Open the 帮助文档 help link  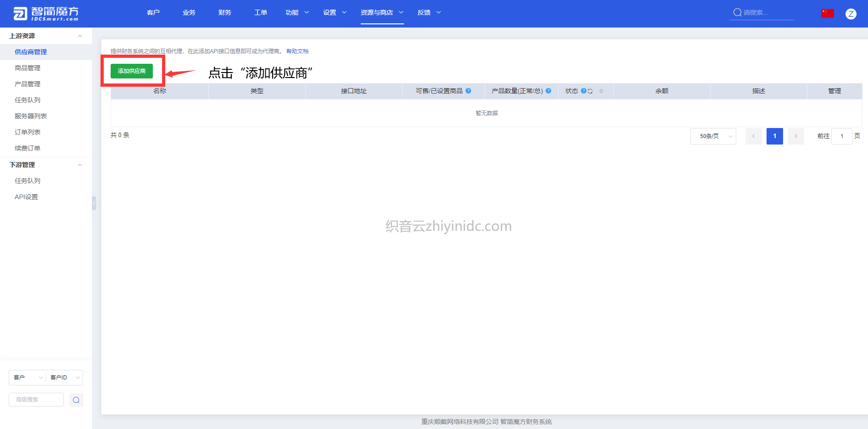[x=297, y=51]
